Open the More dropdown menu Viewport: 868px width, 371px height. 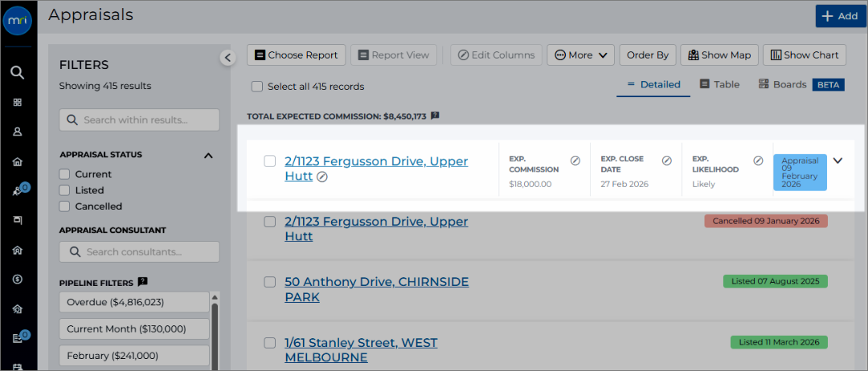pos(581,55)
